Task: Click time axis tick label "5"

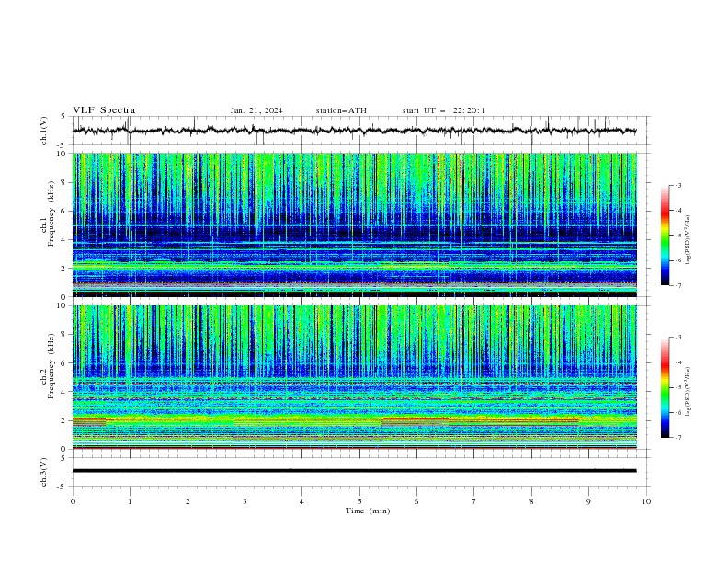Action: tap(359, 501)
